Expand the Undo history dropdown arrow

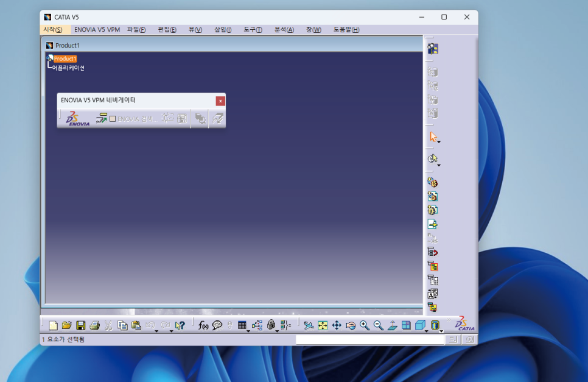click(x=156, y=331)
